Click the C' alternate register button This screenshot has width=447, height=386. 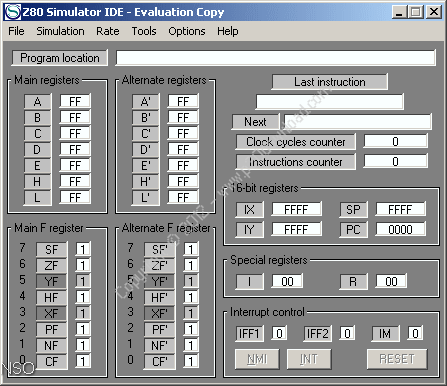pyautogui.click(x=146, y=134)
